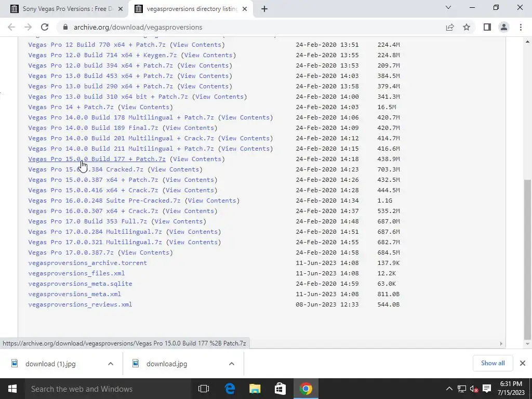Image resolution: width=532 pixels, height=399 pixels.
Task: Open Microsoft Store from taskbar
Action: (280, 389)
